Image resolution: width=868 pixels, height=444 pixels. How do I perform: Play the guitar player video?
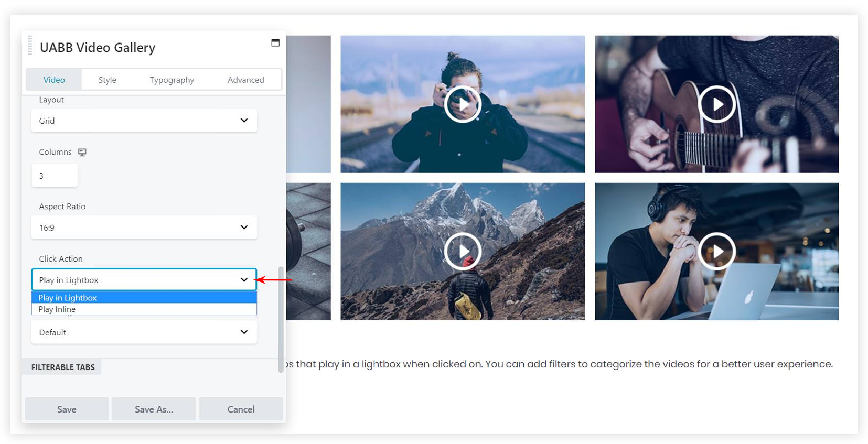click(x=716, y=104)
